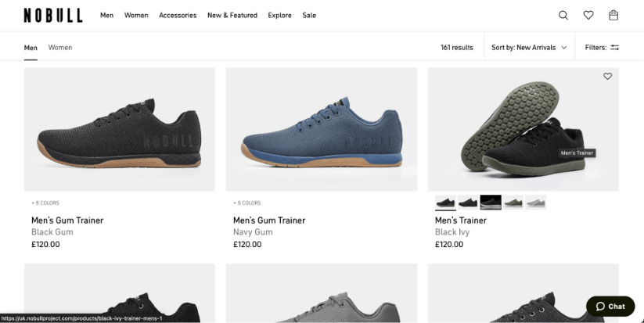Viewport: 644px width, 323px height.
Task: Open the New & Featured menu
Action: coord(232,16)
